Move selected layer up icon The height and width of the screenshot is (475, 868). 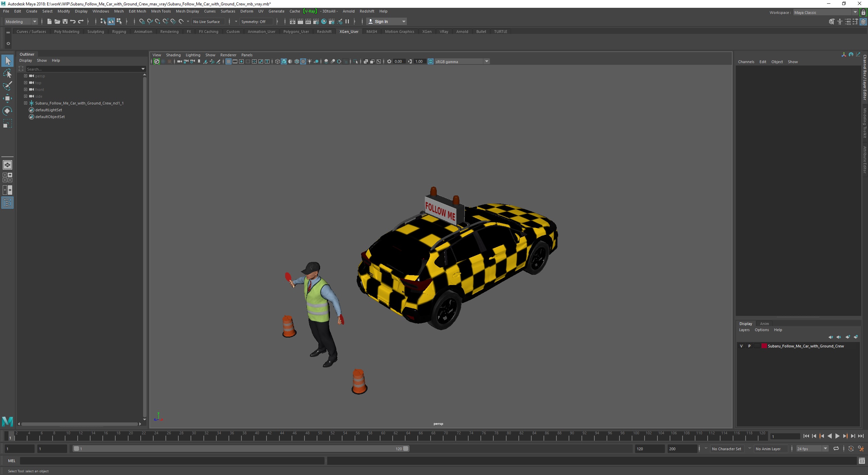coord(831,337)
